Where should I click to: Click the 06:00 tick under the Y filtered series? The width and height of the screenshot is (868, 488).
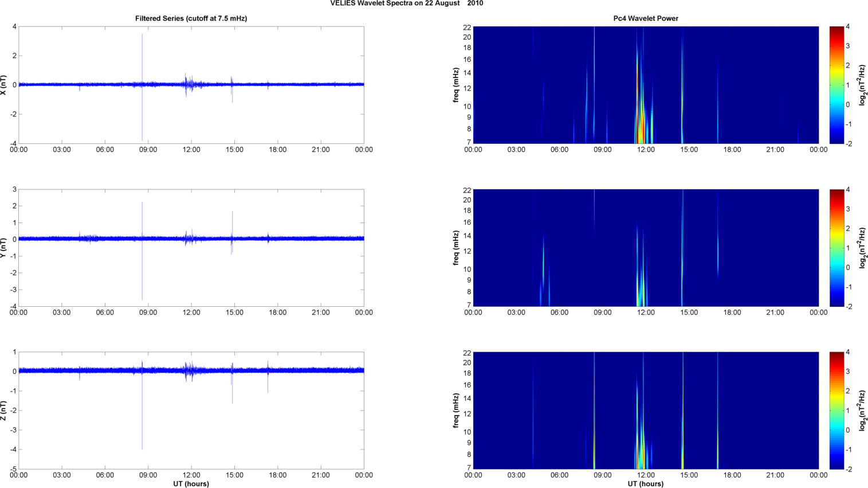105,313
